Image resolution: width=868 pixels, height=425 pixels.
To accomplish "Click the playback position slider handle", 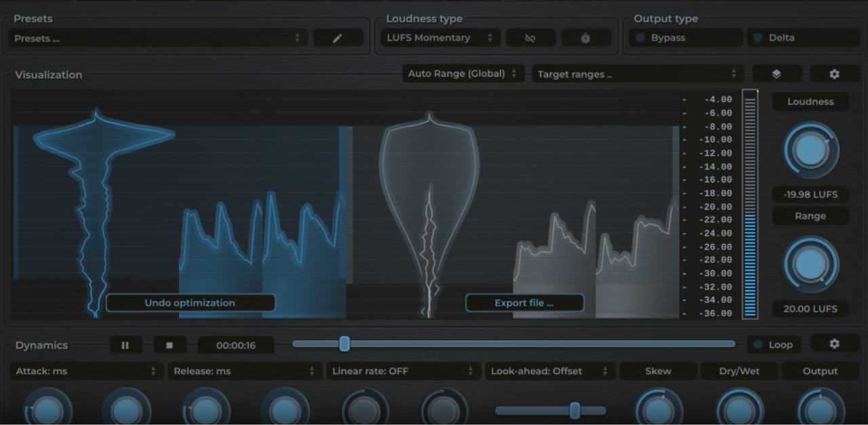I will point(344,344).
